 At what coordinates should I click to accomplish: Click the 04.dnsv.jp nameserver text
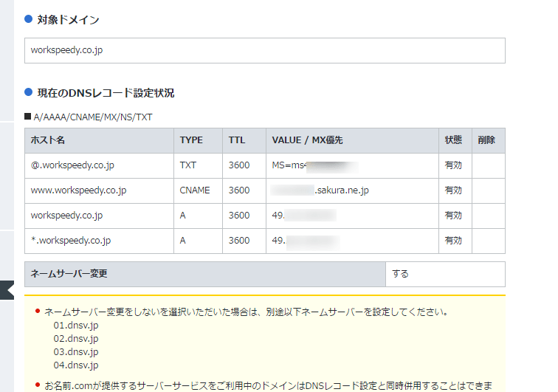pos(75,365)
